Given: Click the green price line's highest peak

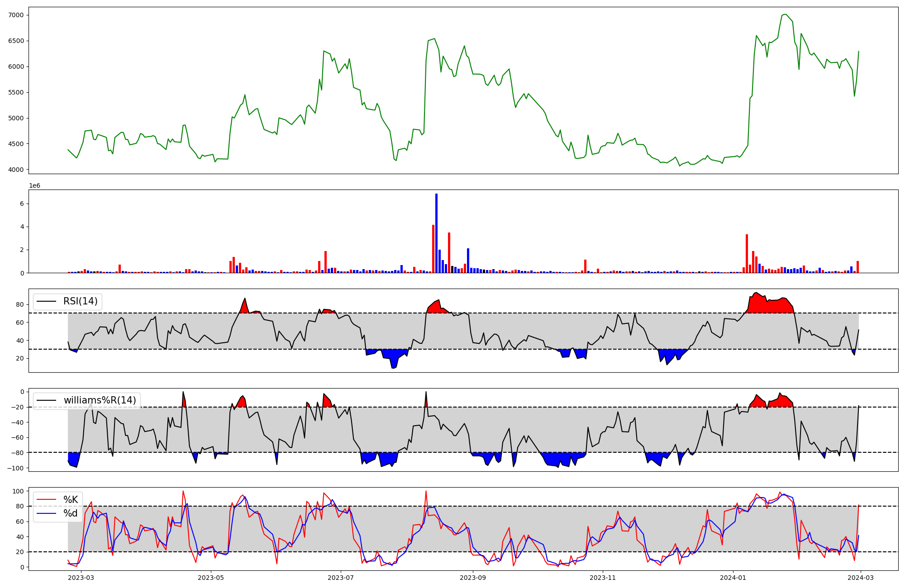Looking at the screenshot, I should 785,14.
